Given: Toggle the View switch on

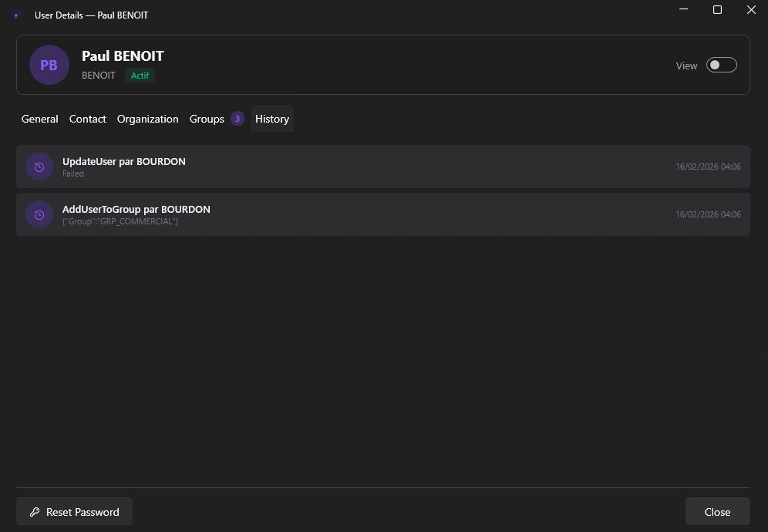Looking at the screenshot, I should coord(721,65).
